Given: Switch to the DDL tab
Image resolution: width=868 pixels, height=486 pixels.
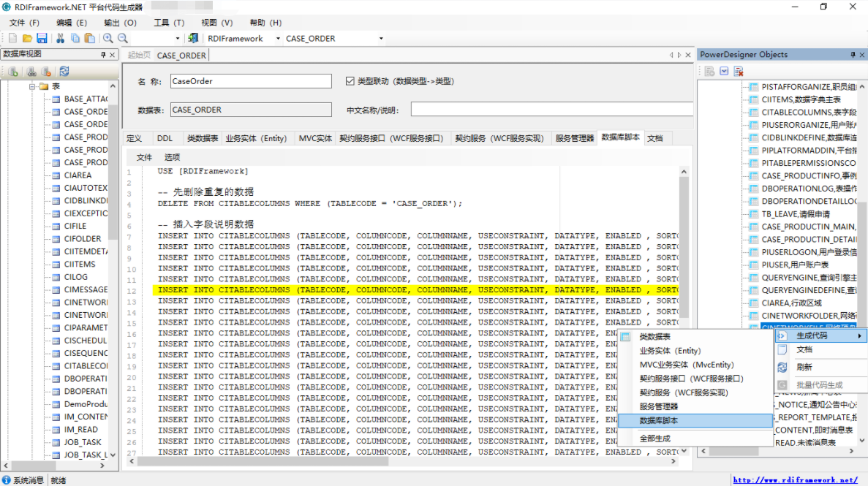Looking at the screenshot, I should click(x=165, y=138).
